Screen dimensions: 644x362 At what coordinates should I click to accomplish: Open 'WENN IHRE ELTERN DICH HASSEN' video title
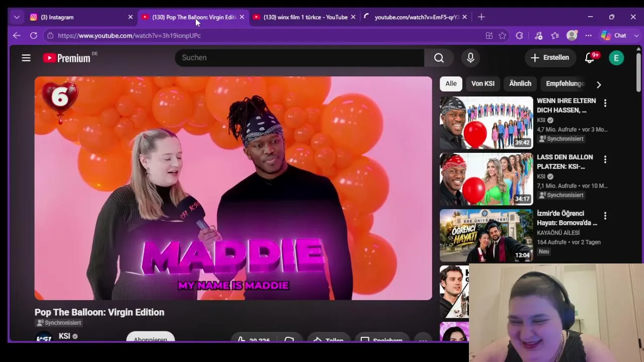pos(567,106)
